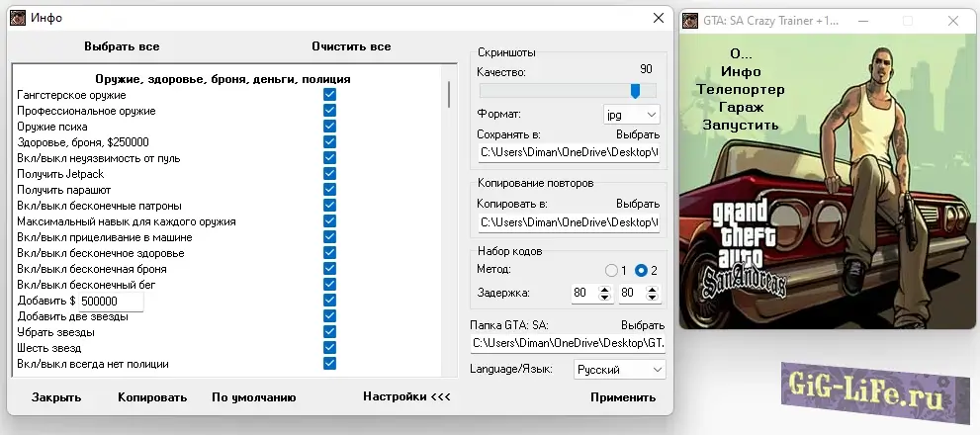
Task: Click the Сохранять в path field
Action: (x=569, y=152)
